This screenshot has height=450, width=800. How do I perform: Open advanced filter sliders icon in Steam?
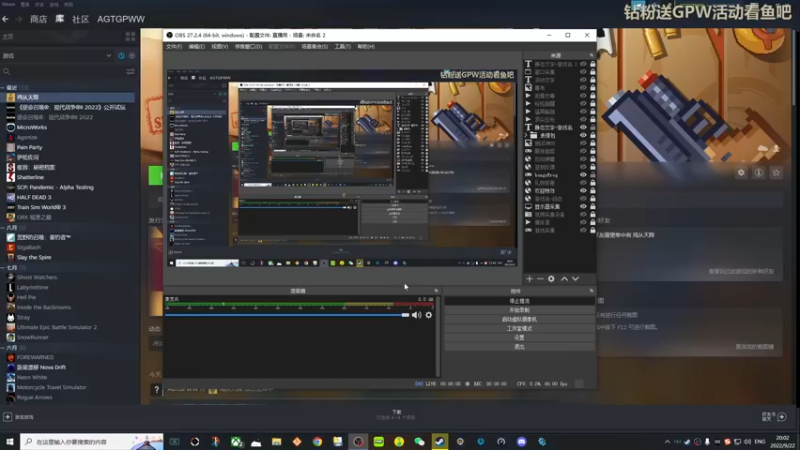pos(130,71)
